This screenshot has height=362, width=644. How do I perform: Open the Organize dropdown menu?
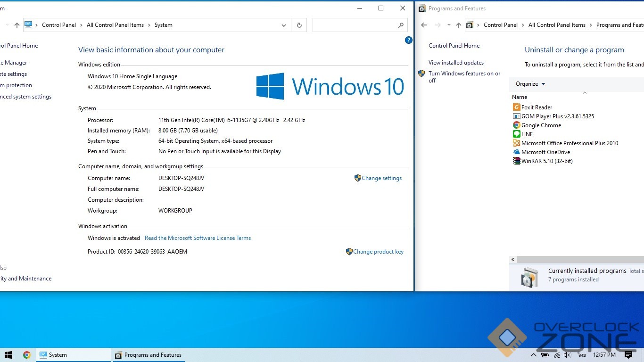530,84
